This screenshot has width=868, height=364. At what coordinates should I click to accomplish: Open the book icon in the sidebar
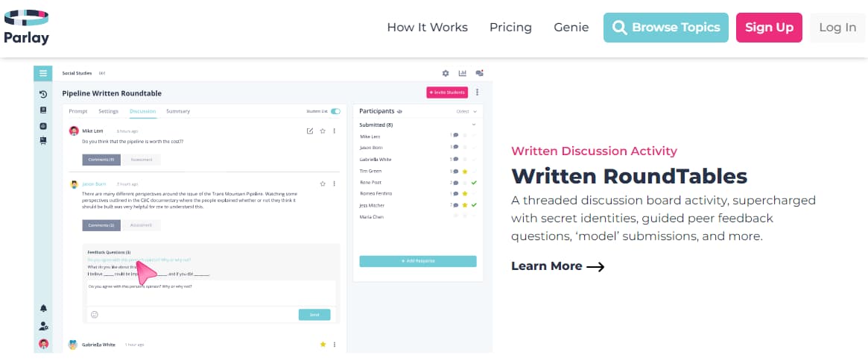[x=43, y=110]
